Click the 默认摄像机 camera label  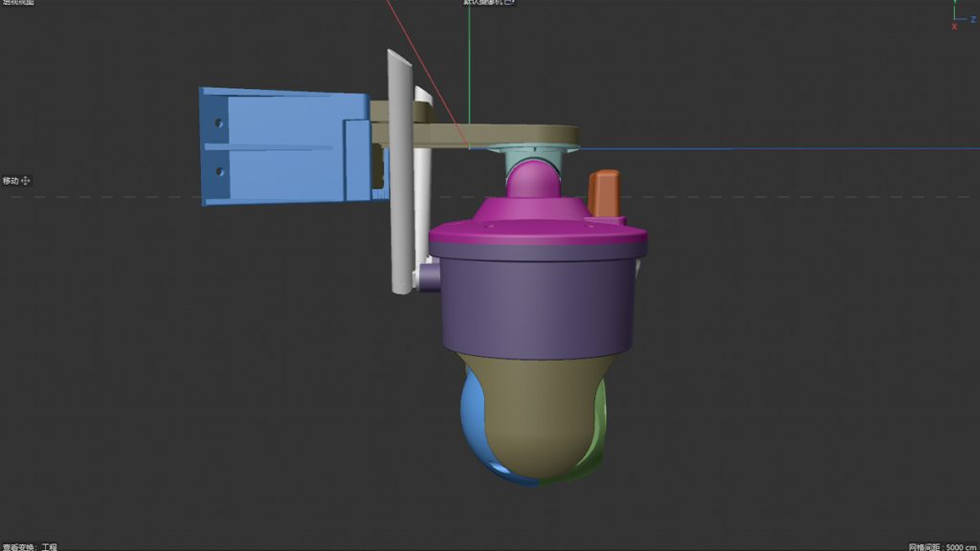pos(483,3)
